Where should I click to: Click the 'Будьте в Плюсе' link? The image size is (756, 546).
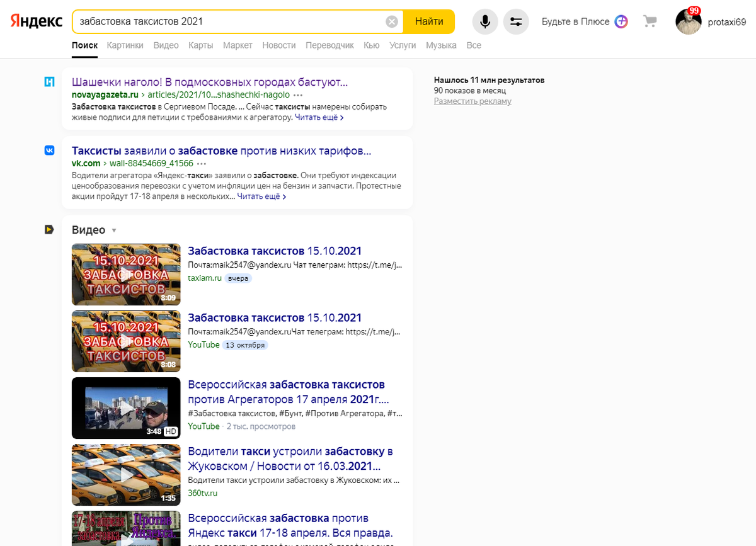[575, 21]
